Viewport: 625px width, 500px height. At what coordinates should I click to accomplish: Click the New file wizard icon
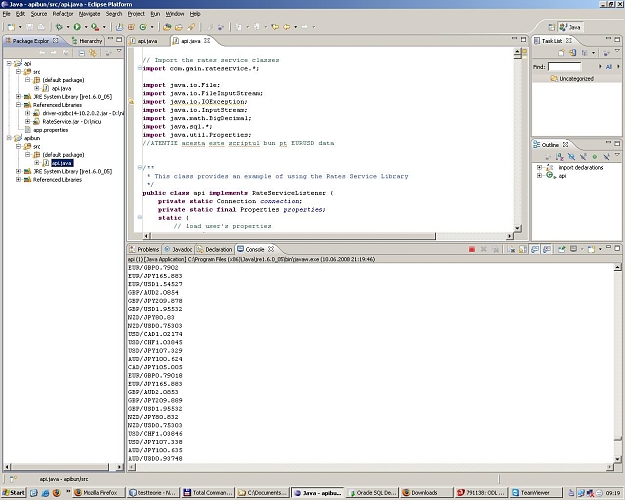(x=11, y=27)
